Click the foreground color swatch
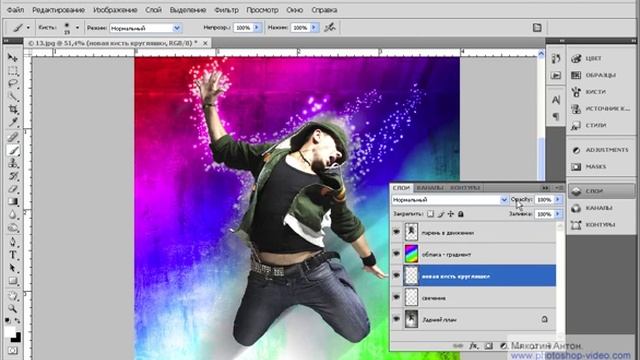 point(9,331)
